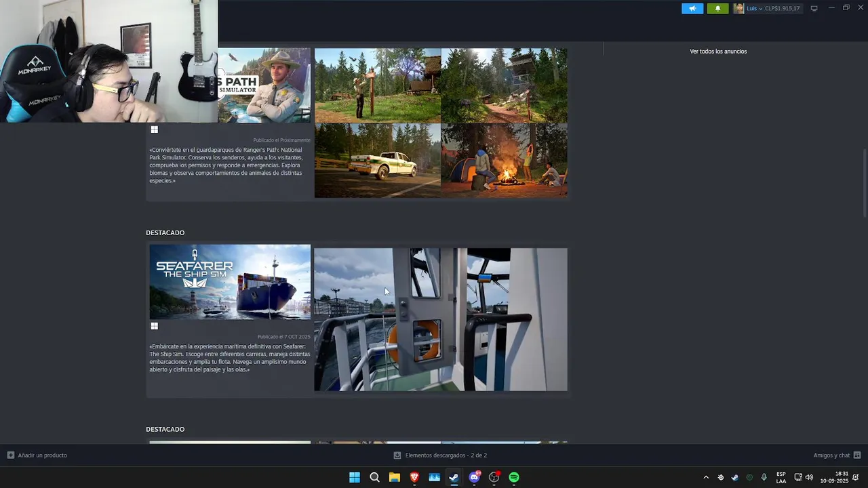This screenshot has height=488, width=868.
Task: Switch to Big Picture mode monitor icon
Action: pos(814,8)
